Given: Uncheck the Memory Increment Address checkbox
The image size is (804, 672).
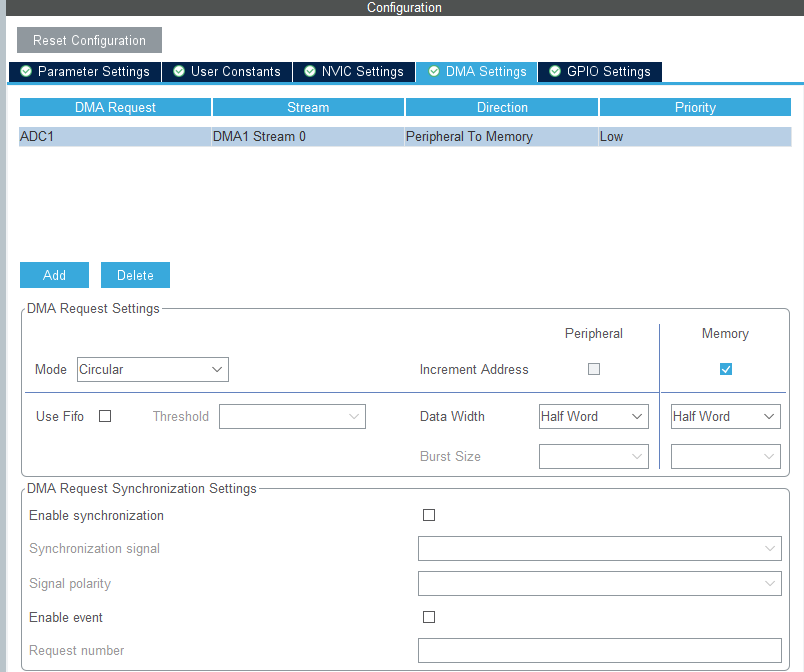Looking at the screenshot, I should tap(726, 369).
